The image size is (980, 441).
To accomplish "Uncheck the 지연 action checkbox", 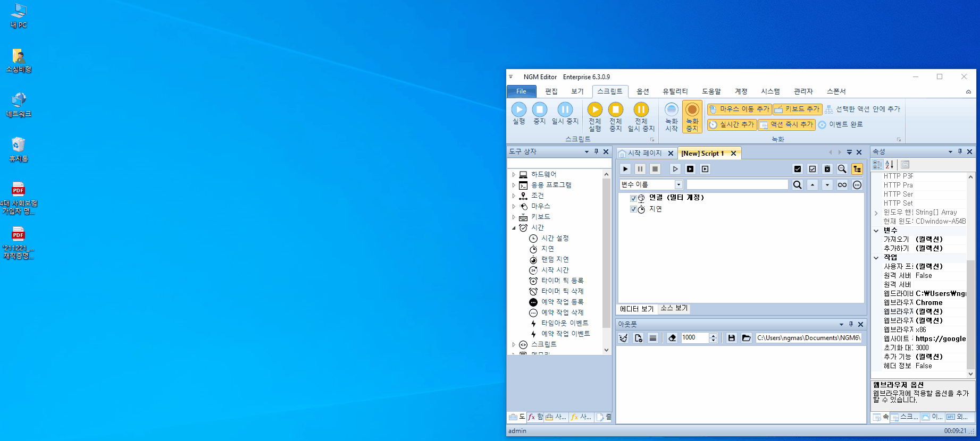I will 633,209.
